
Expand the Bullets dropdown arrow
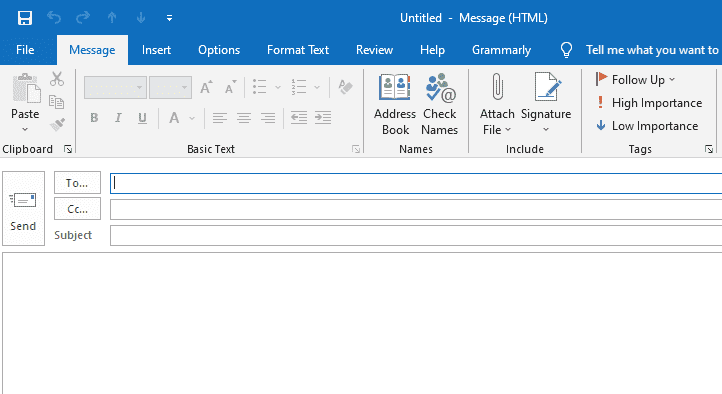[x=278, y=87]
